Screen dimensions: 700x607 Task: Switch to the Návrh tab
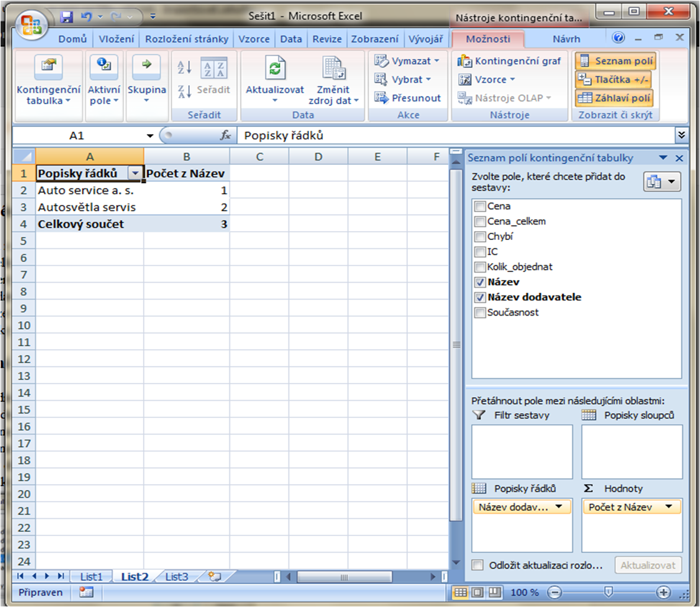[x=566, y=39]
